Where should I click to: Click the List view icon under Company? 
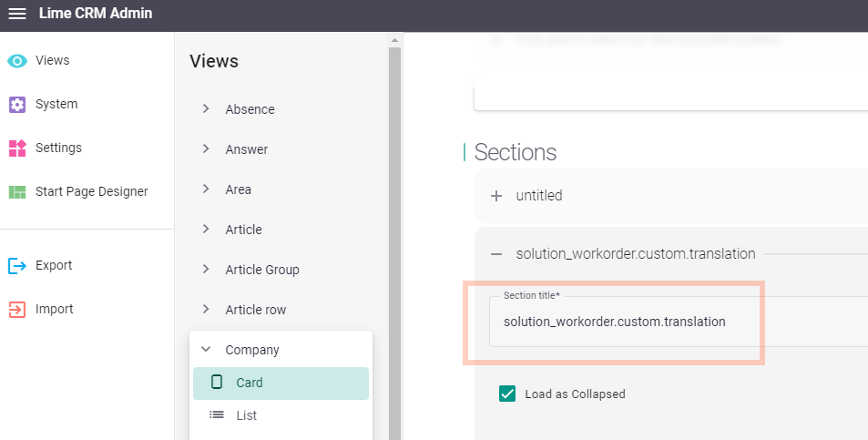(217, 415)
